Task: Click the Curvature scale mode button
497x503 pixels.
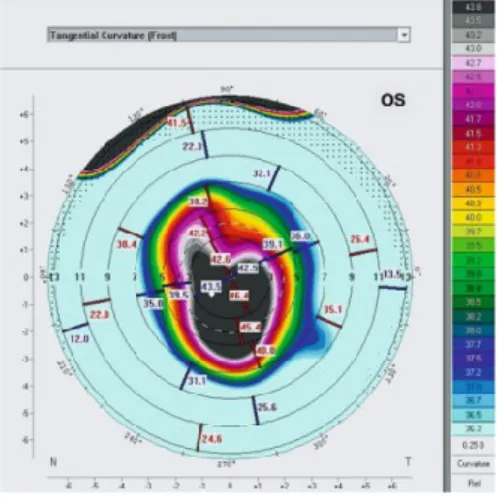Action: pos(473,464)
